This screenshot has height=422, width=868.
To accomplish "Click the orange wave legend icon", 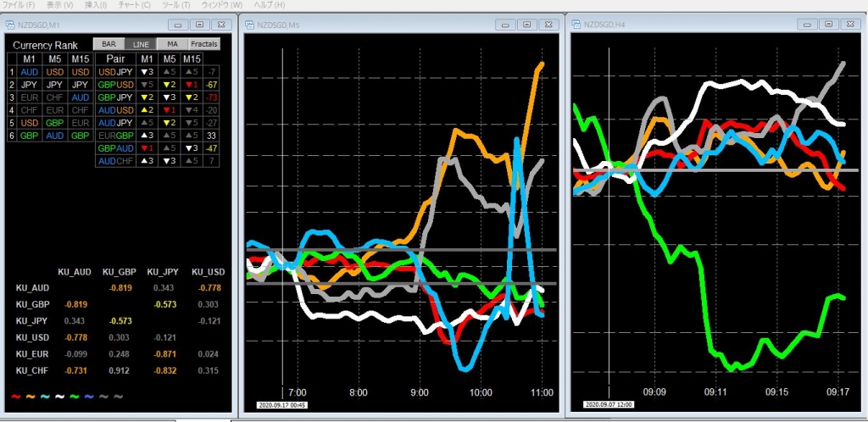I will click(29, 396).
